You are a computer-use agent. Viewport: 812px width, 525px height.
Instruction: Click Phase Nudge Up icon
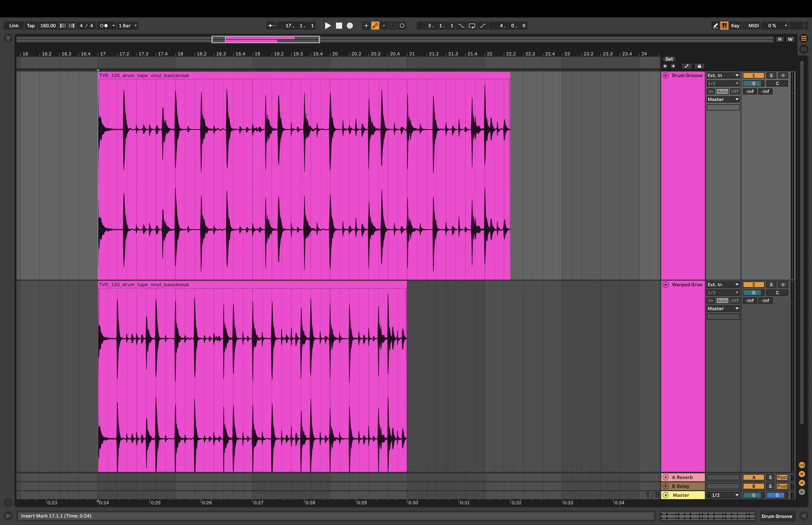click(72, 26)
